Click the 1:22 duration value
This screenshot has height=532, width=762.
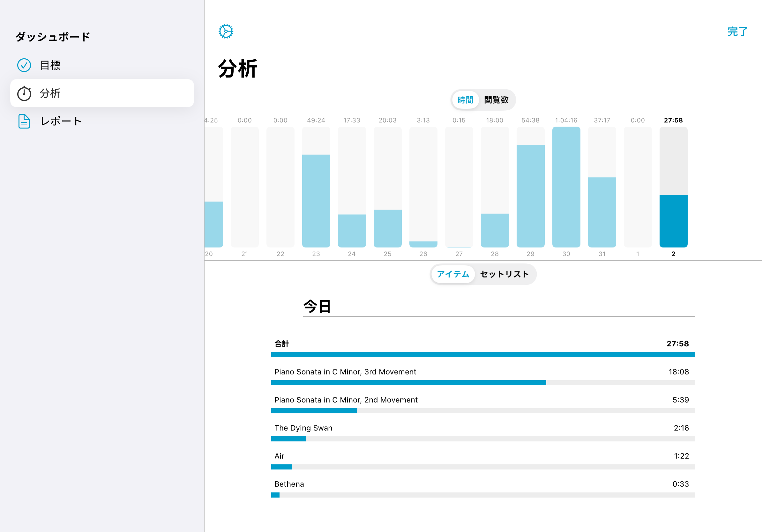(x=681, y=456)
